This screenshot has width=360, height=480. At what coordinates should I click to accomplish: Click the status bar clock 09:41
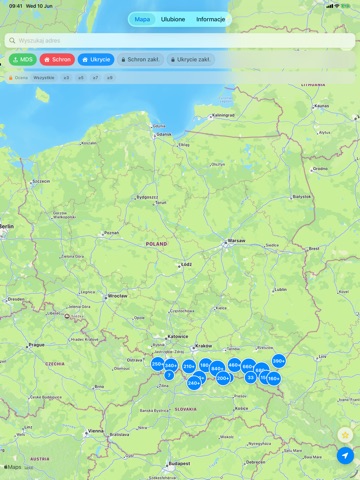(x=16, y=6)
